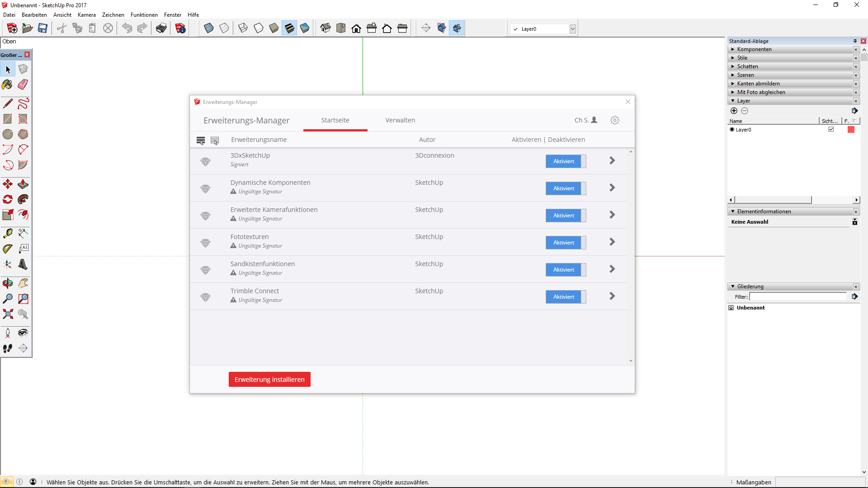
Task: Toggle the Trimble Connect Aktiviert switch
Action: tap(566, 297)
